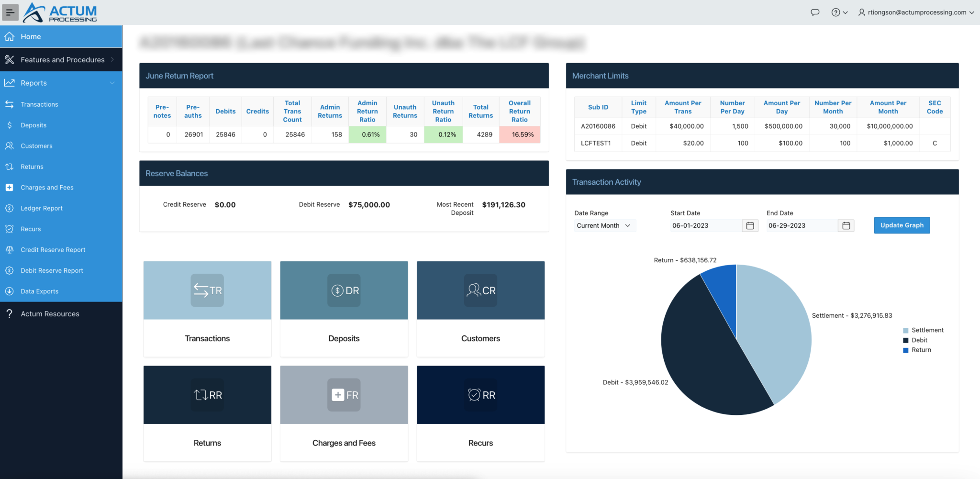Toggle Settlement in the chart legend
Screen dimensions: 980x479
tap(923, 330)
